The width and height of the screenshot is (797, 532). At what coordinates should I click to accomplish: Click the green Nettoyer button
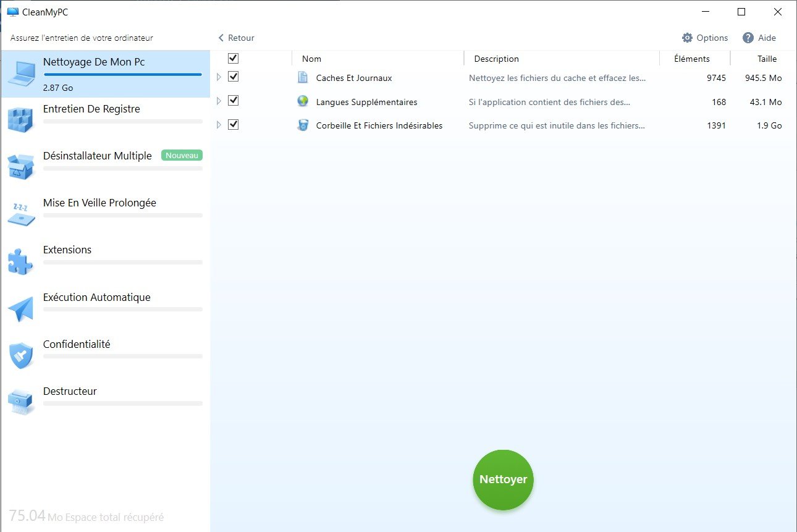click(504, 480)
